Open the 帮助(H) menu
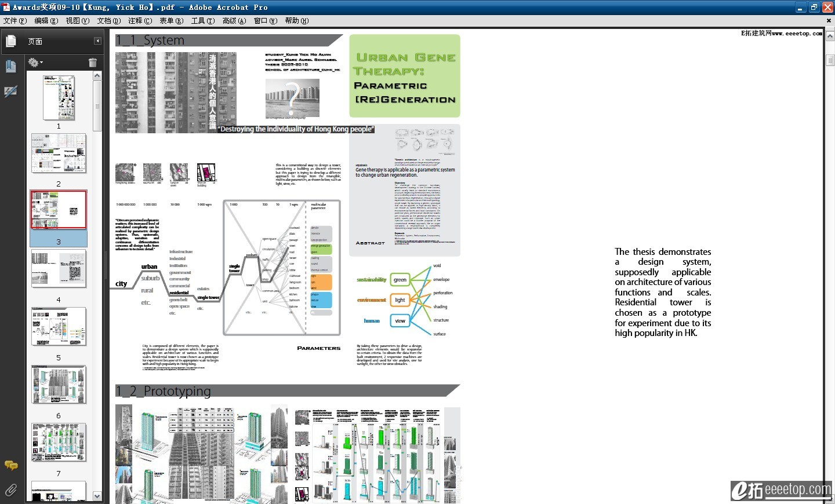Viewport: 835px width, 504px height. coord(297,20)
